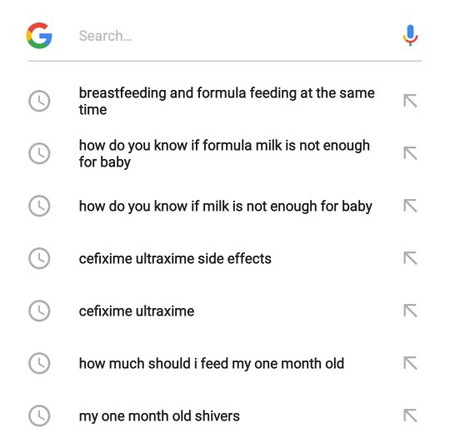Click arrow for 'how do you know if milk is not enough for baby'
The width and height of the screenshot is (450, 448).
[410, 206]
